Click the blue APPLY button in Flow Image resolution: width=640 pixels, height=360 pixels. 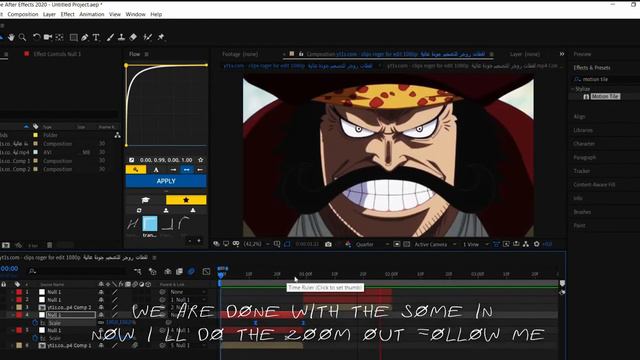(166, 181)
